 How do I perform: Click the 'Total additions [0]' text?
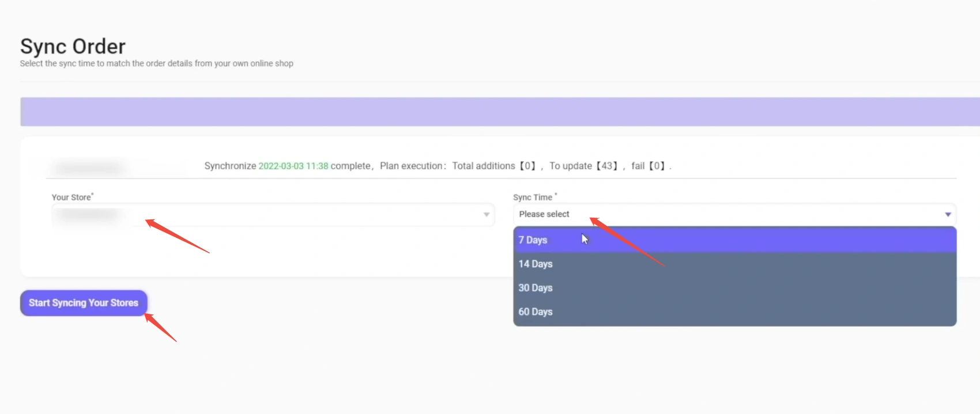(x=495, y=166)
